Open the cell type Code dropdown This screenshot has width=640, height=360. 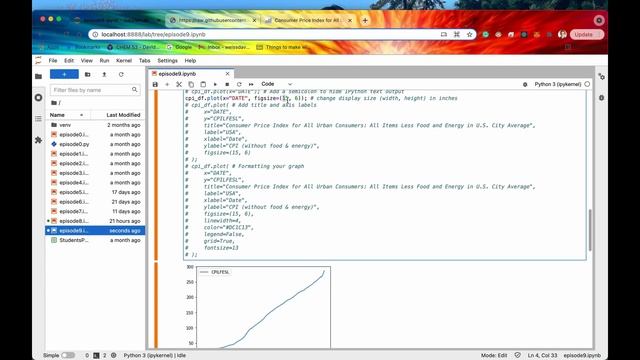click(276, 84)
